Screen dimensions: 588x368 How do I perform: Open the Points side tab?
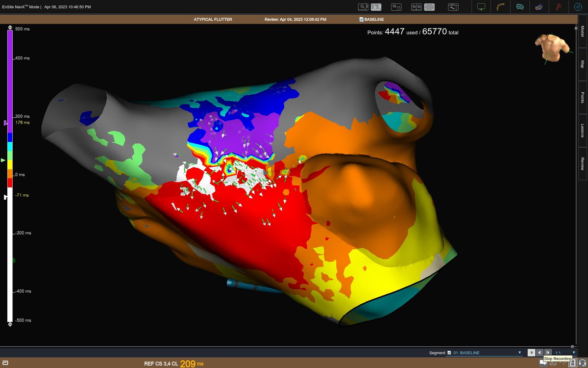tap(582, 97)
